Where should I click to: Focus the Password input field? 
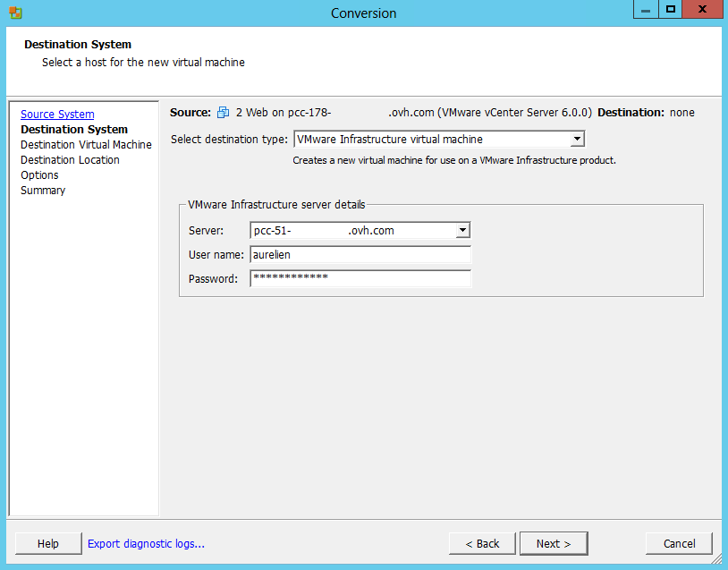(360, 279)
